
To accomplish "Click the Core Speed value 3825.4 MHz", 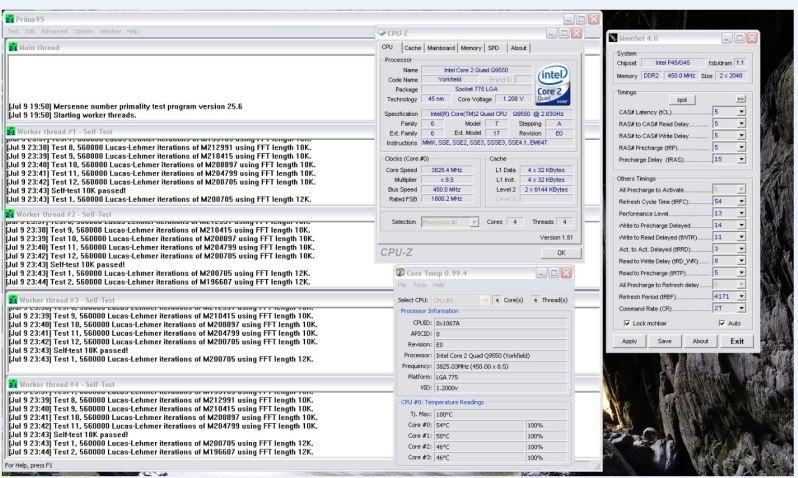I will pyautogui.click(x=447, y=170).
